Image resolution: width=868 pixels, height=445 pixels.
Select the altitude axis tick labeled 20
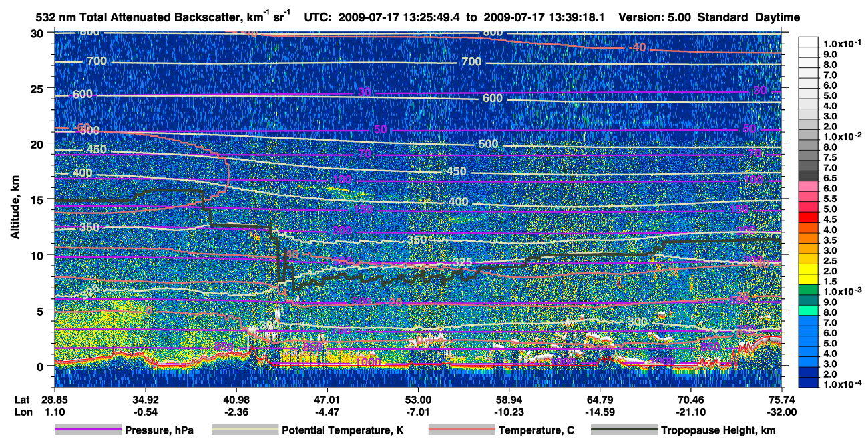(38, 143)
